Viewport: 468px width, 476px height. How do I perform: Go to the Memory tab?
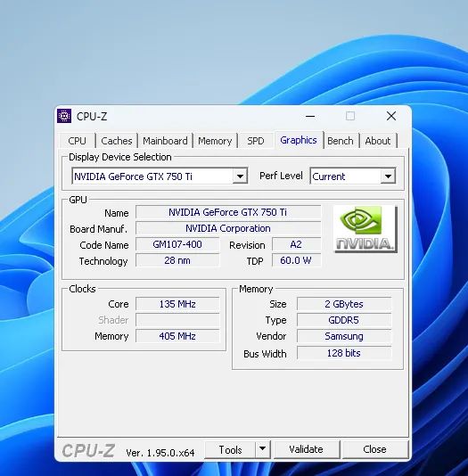[215, 141]
